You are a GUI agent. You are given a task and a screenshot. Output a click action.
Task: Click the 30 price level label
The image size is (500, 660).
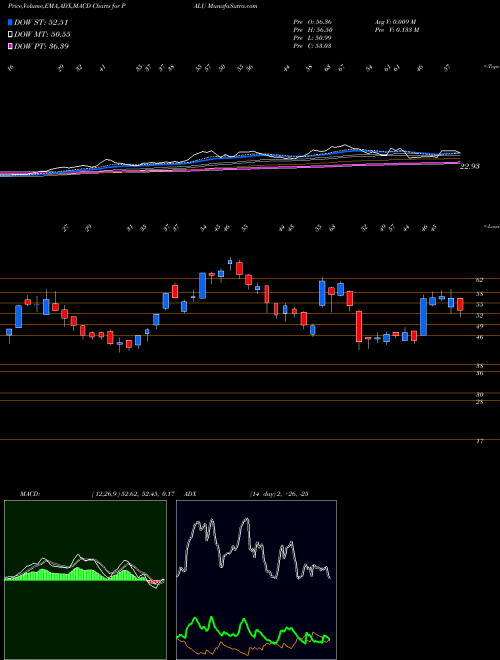[480, 395]
